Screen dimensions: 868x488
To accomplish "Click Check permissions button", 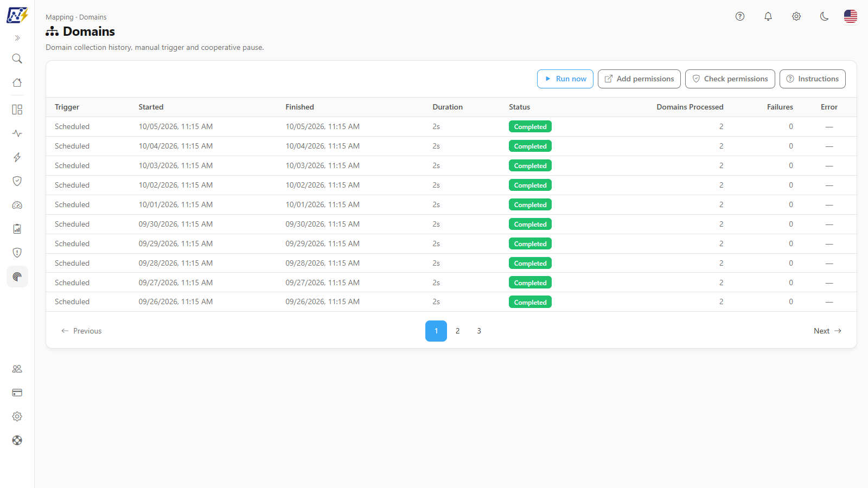I will point(730,79).
